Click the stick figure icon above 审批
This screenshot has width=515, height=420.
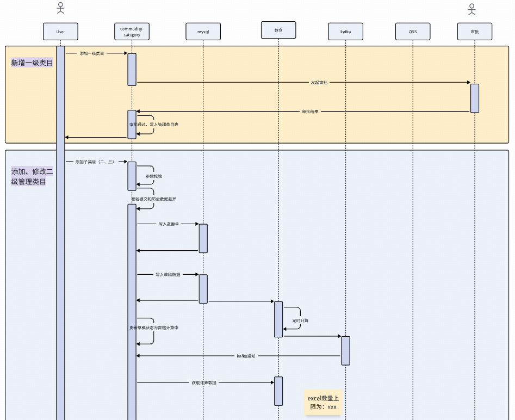point(471,9)
